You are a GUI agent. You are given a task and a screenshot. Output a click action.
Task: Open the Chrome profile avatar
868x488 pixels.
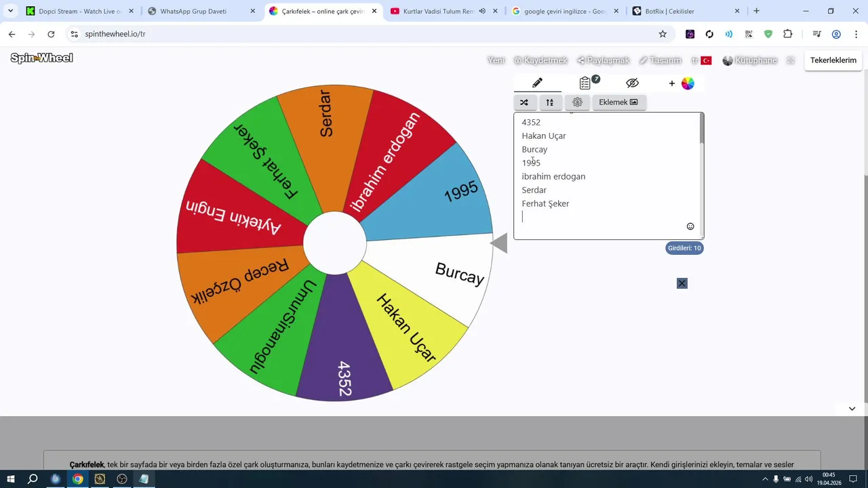click(x=836, y=34)
